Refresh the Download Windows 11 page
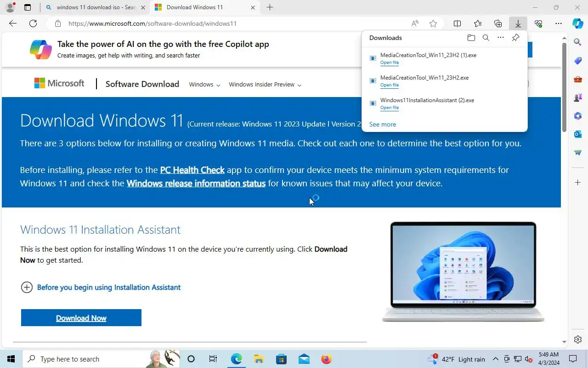 [33, 23]
